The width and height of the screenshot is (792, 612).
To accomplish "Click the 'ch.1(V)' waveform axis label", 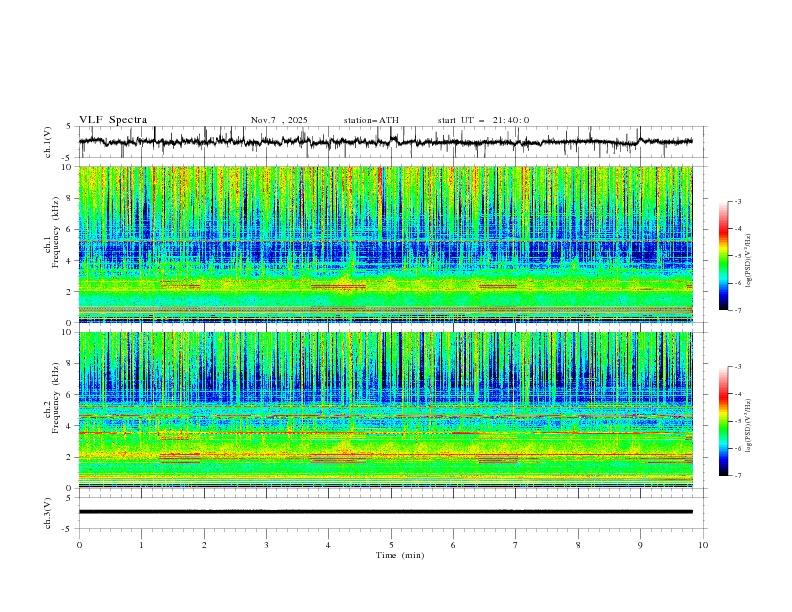I will coord(48,142).
